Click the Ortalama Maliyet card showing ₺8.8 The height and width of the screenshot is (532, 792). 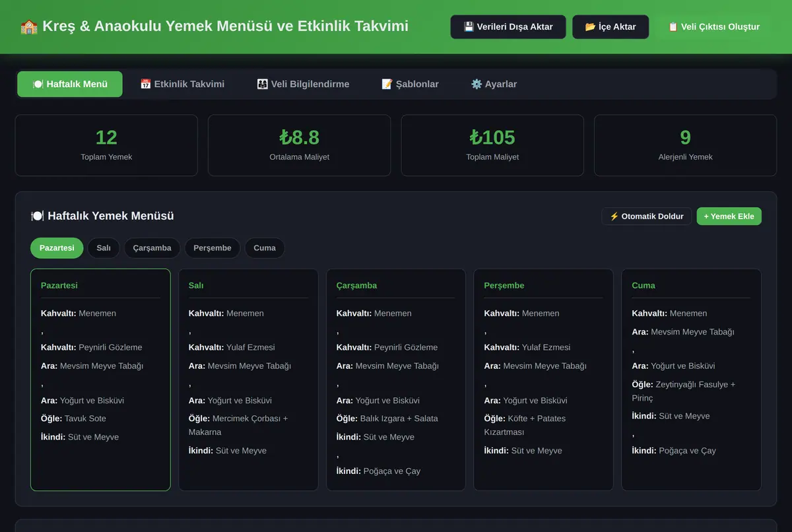[299, 145]
